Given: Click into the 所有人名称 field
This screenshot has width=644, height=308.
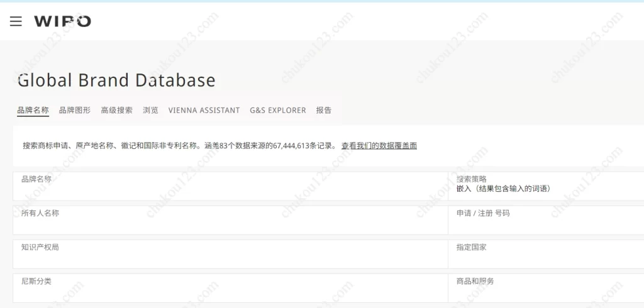Looking at the screenshot, I should (230, 221).
